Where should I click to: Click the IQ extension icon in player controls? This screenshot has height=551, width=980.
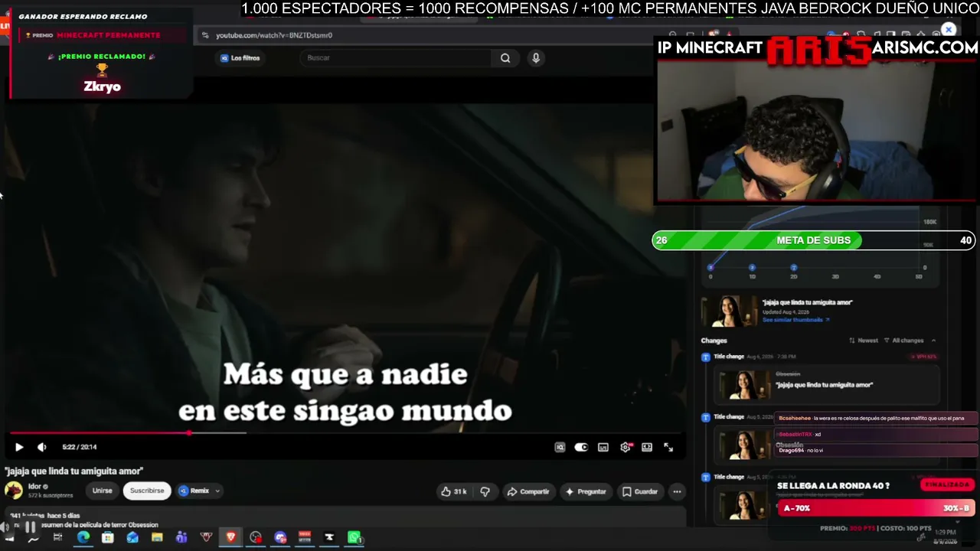pyautogui.click(x=560, y=447)
